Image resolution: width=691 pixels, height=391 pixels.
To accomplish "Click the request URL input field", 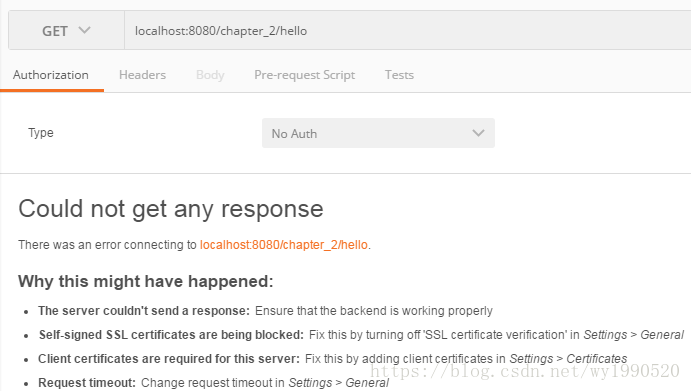I will tap(408, 31).
